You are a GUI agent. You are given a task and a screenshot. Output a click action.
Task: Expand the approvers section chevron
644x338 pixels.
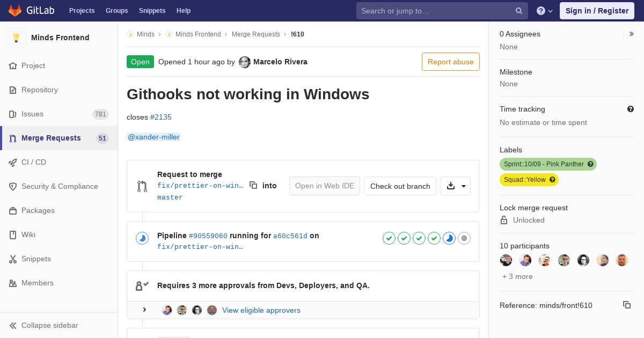pyautogui.click(x=144, y=310)
